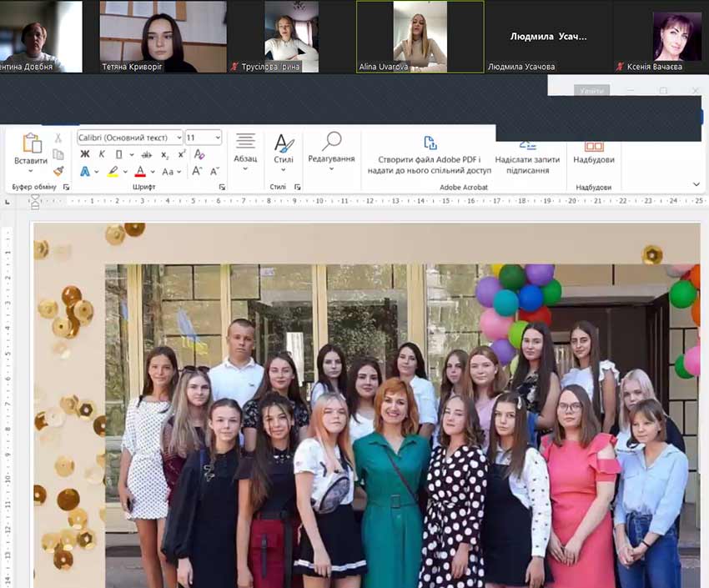Click the Create Adobe PDF and share icon
The image size is (709, 588).
coord(430,143)
